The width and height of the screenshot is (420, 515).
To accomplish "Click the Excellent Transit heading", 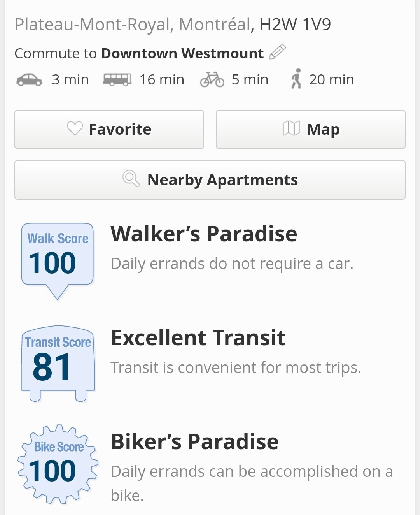I will (198, 338).
